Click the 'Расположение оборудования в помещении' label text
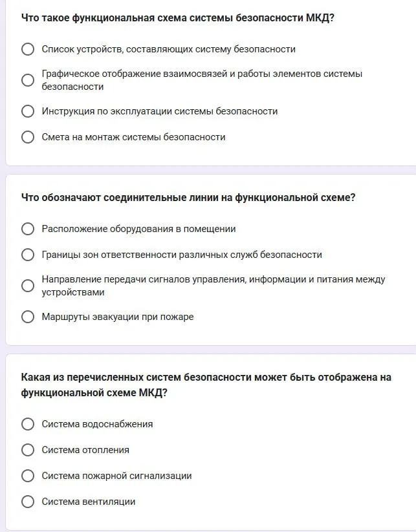 138,229
